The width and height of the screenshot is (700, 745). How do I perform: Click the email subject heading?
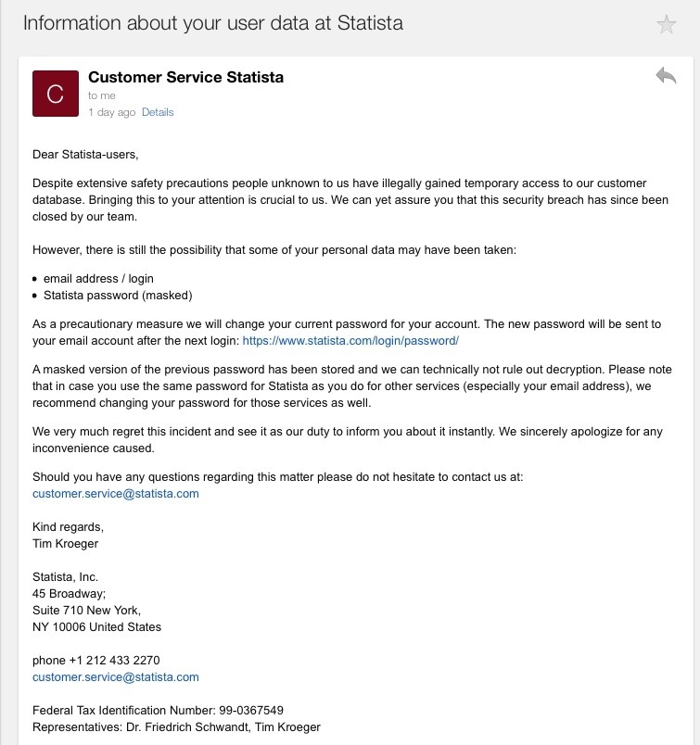click(x=213, y=23)
